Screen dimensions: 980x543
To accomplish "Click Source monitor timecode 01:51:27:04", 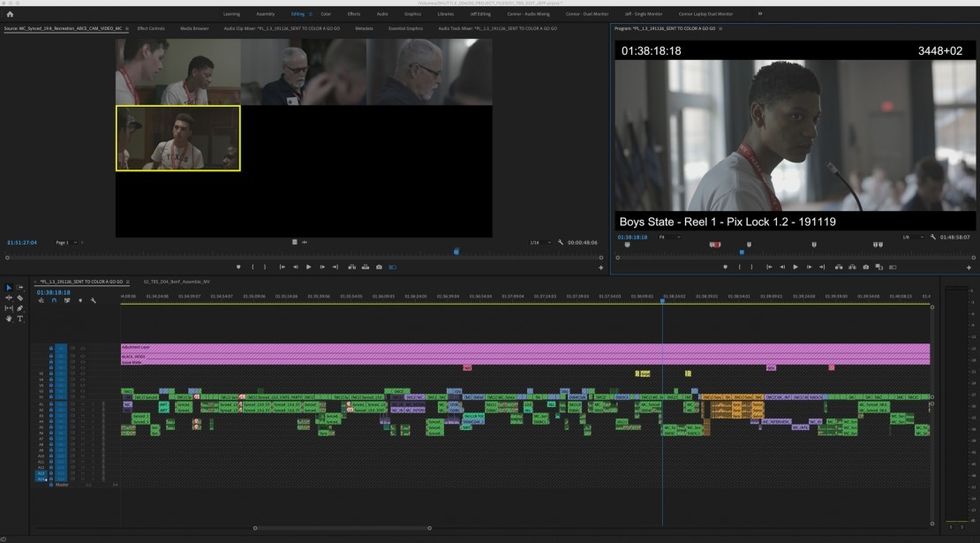I will point(22,242).
